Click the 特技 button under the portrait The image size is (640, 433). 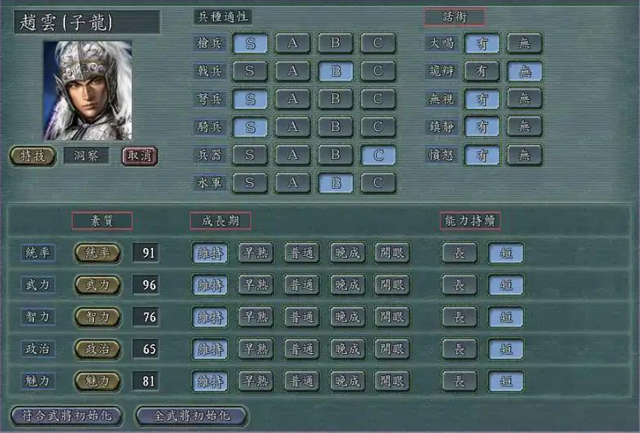point(33,156)
